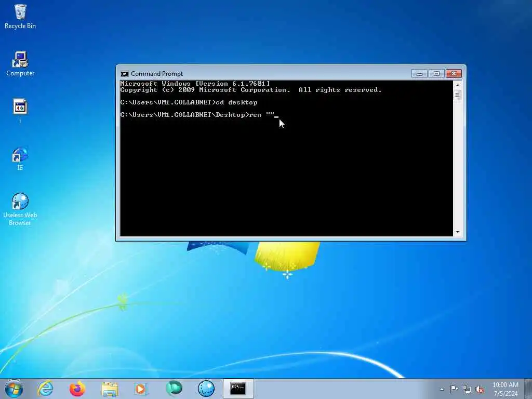The width and height of the screenshot is (532, 399).
Task: Open Windows Media Player from taskbar
Action: (141, 389)
